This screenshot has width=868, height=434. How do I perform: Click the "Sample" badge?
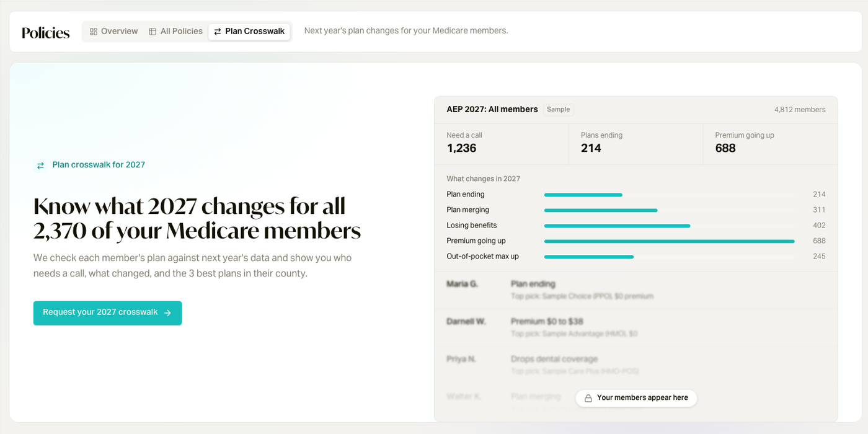tap(558, 110)
